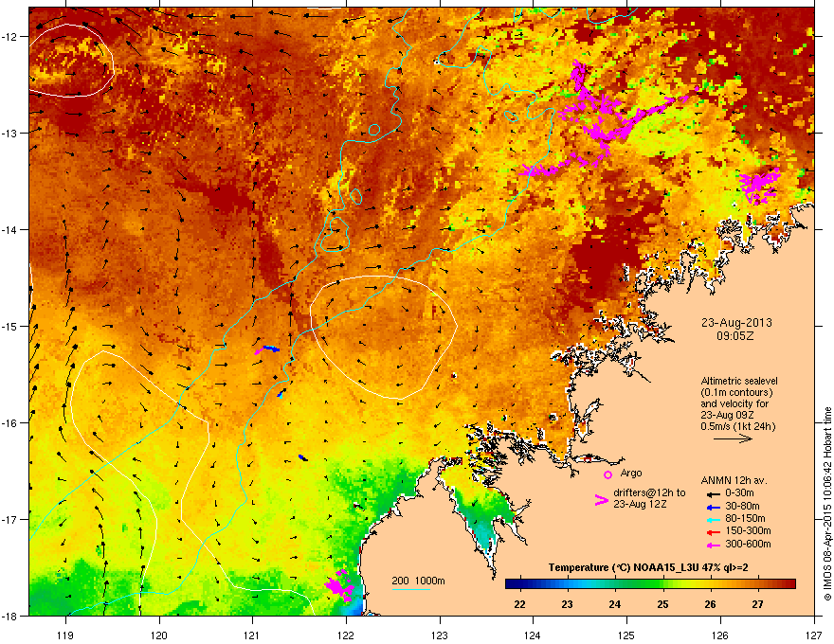Click the 22 tick label under the color bar
This screenshot has width=834, height=644.
click(519, 604)
